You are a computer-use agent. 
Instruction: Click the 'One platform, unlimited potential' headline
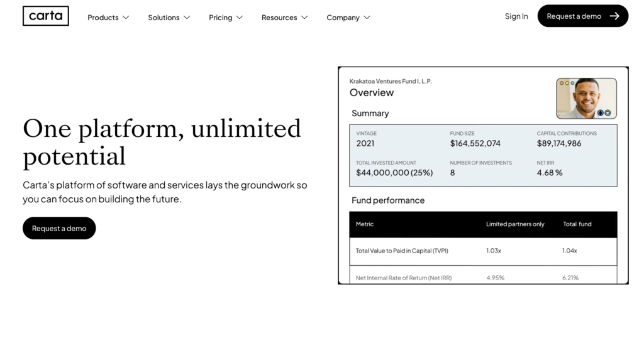pos(162,142)
